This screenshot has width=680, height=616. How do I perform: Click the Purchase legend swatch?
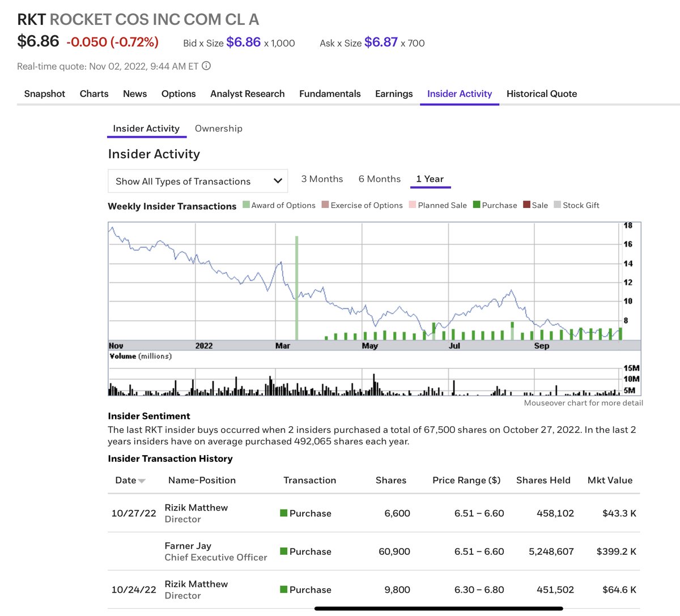477,205
